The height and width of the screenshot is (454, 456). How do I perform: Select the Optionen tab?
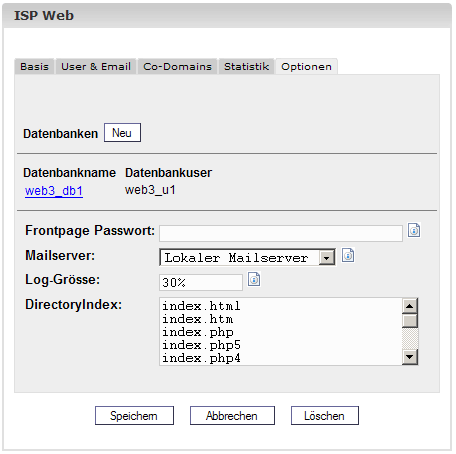pos(306,66)
